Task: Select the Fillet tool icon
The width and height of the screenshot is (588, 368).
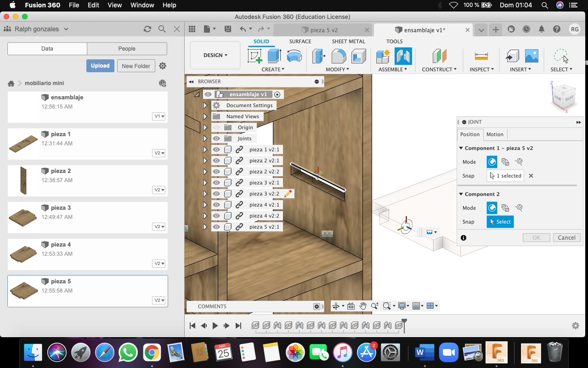Action: point(339,56)
